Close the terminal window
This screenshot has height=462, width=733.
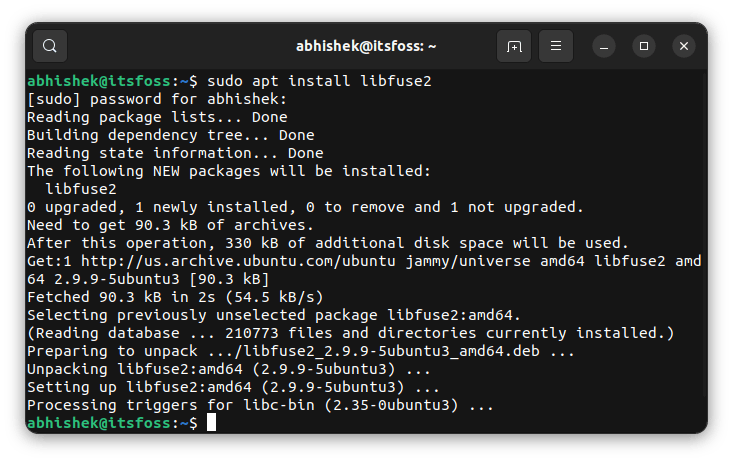(684, 46)
